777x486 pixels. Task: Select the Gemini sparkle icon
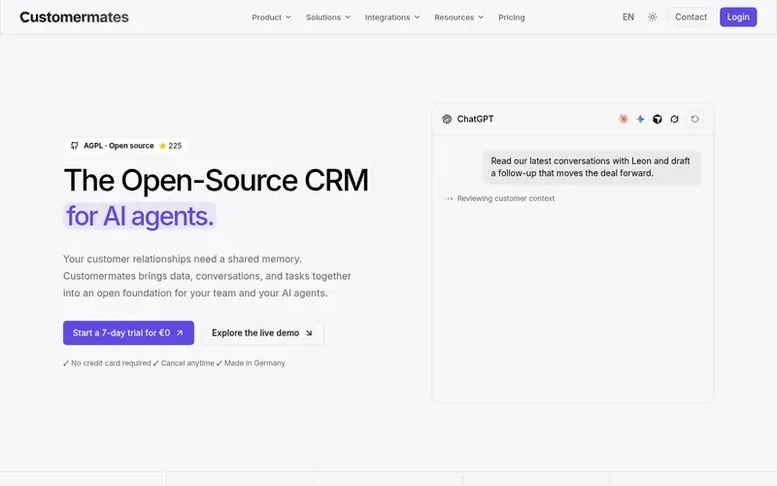pyautogui.click(x=640, y=119)
